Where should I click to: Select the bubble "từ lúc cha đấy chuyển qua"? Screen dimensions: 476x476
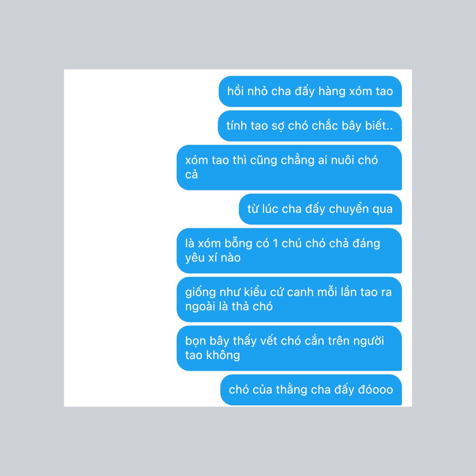pos(320,209)
